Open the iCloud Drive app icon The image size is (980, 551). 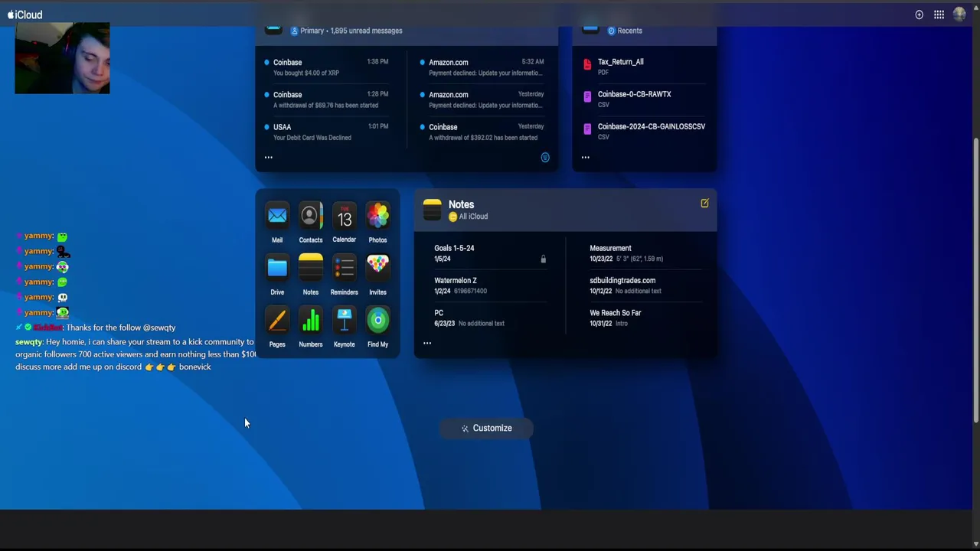[277, 268]
